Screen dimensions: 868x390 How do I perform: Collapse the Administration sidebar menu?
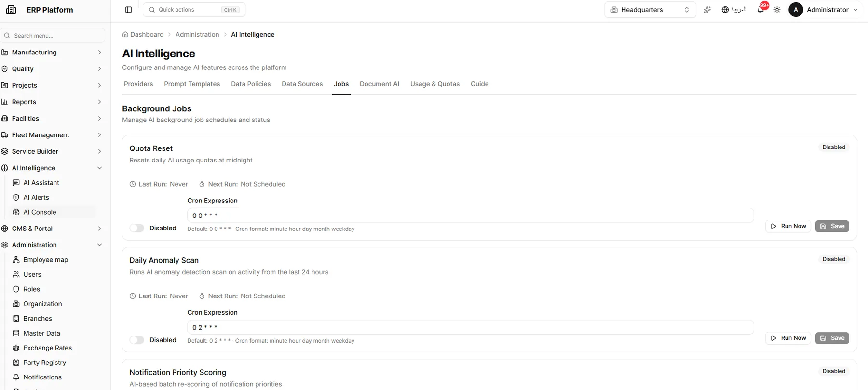click(52, 245)
